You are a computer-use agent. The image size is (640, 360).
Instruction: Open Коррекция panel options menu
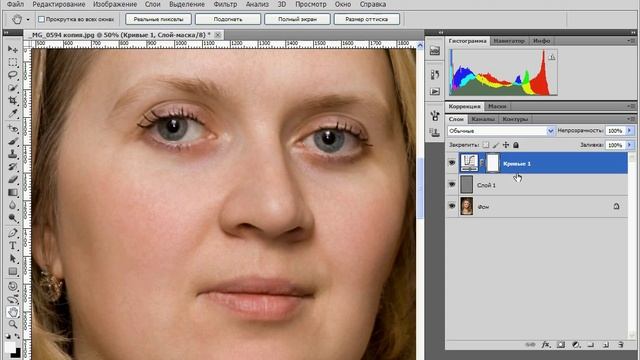(631, 106)
